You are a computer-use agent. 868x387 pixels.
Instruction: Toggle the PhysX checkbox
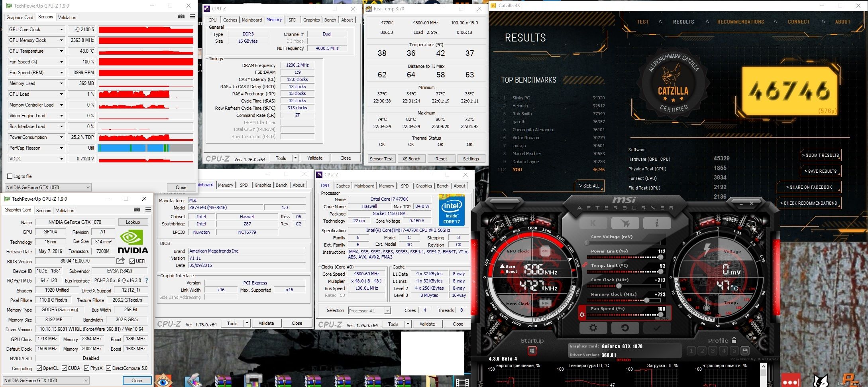pos(86,368)
